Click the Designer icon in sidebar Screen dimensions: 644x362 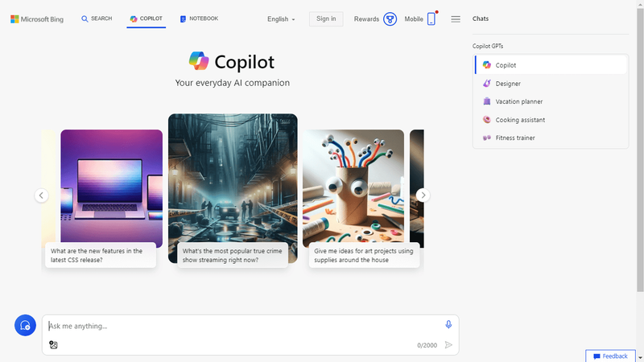click(487, 84)
